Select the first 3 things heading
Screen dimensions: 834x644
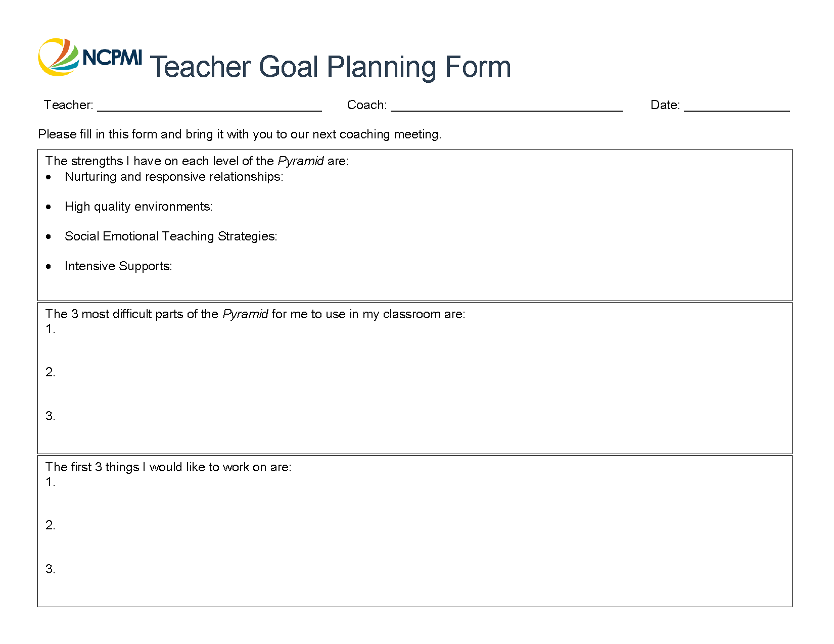168,467
